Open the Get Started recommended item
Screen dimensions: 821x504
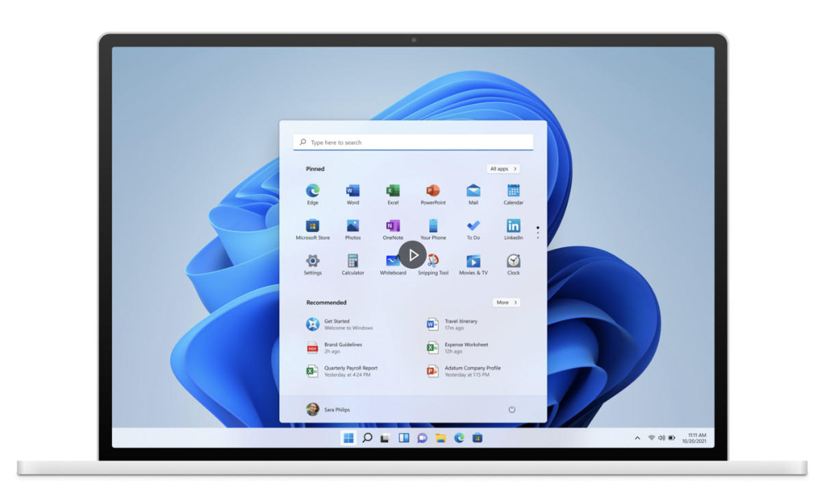339,324
